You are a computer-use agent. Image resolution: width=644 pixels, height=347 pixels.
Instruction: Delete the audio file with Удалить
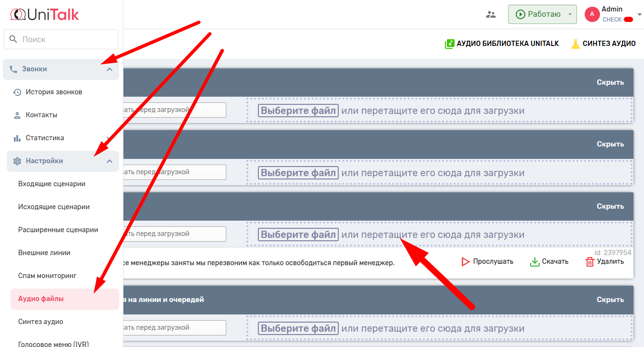point(605,261)
